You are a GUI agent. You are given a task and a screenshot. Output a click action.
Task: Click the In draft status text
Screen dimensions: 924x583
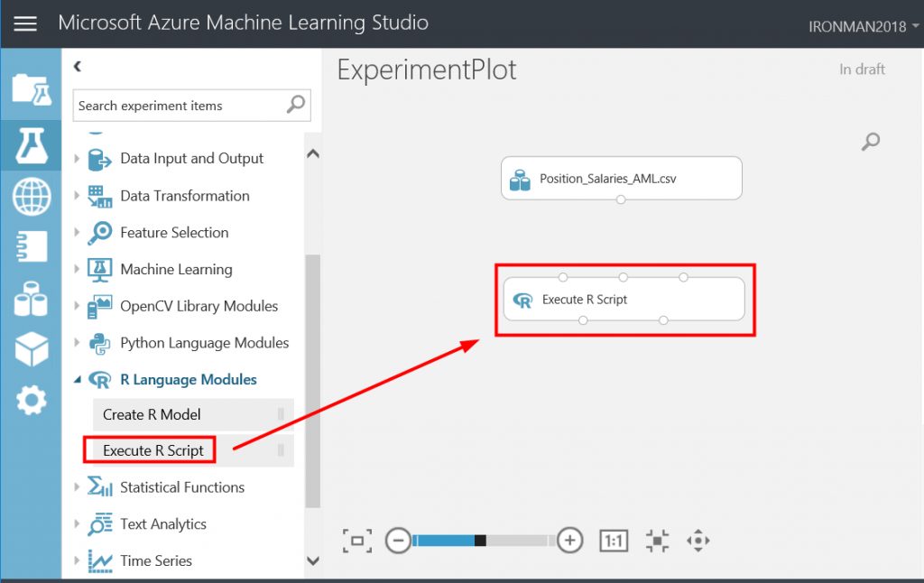point(862,69)
